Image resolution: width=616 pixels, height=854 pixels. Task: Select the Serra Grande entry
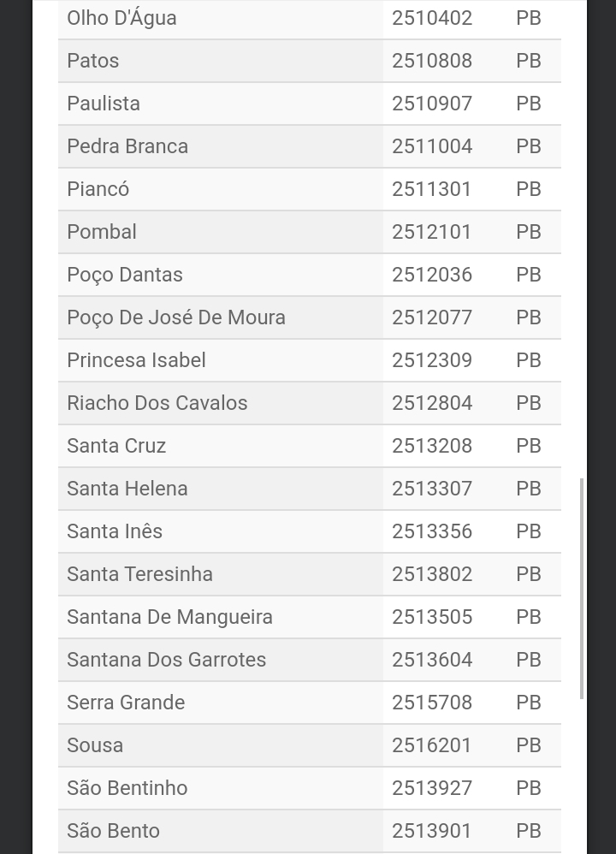point(126,703)
